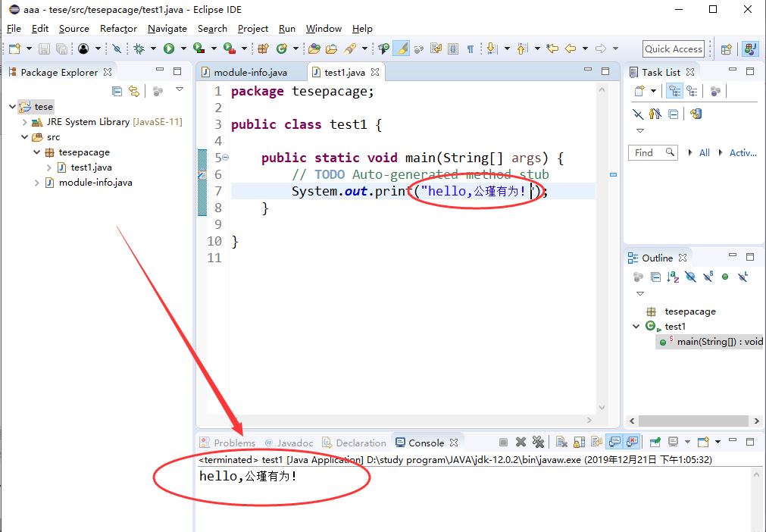Save the current editor file
The width and height of the screenshot is (766, 532).
(44, 49)
